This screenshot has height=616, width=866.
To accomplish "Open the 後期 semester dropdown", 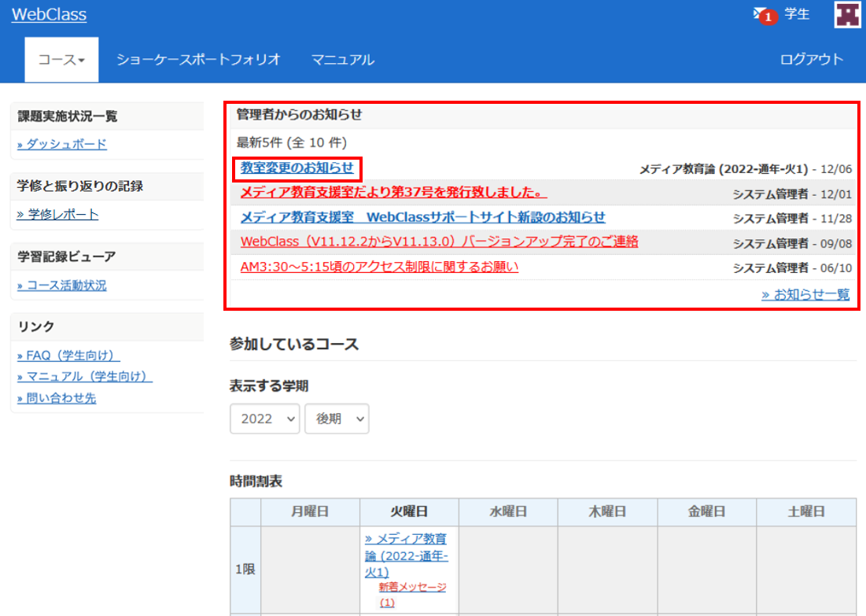I will 337,419.
